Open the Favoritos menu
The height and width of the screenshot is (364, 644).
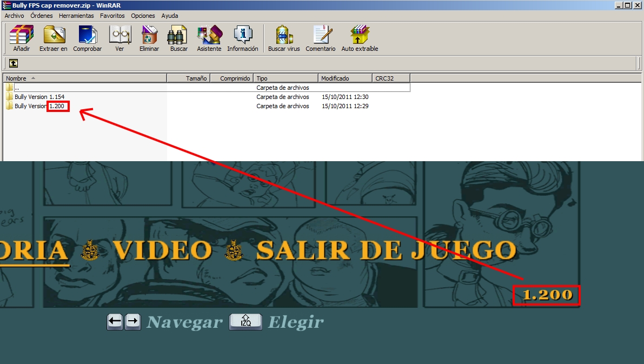[112, 16]
